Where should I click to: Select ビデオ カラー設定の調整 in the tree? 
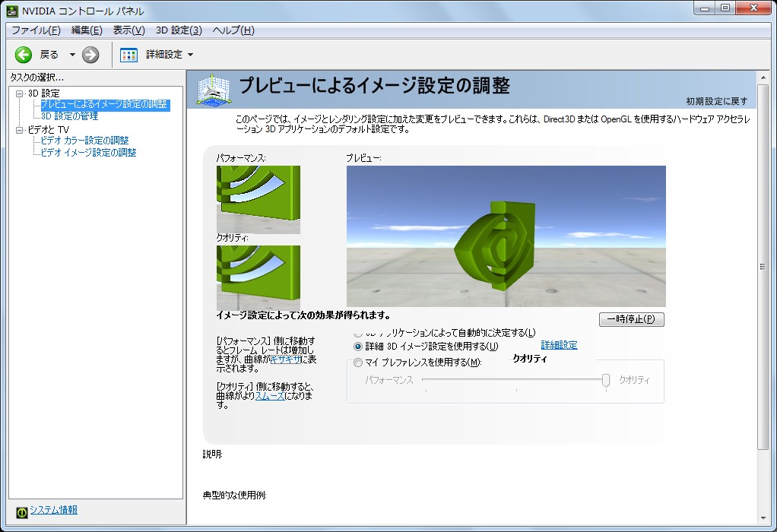point(84,141)
